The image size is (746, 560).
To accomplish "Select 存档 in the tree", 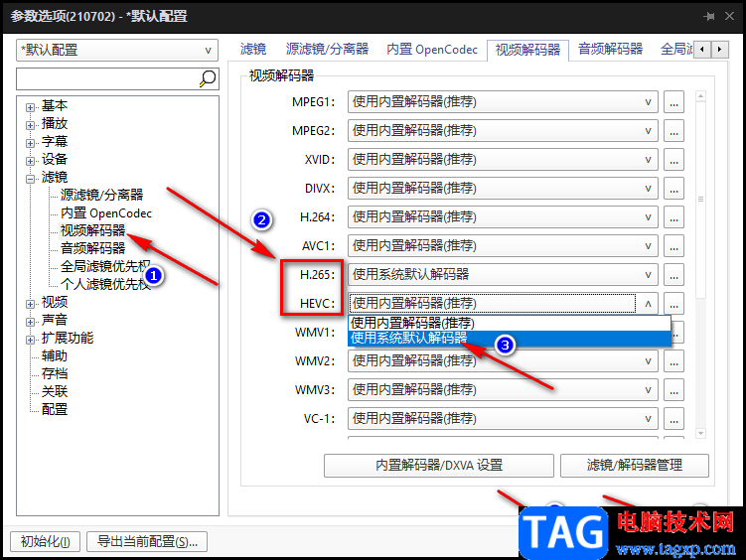I will [x=55, y=373].
